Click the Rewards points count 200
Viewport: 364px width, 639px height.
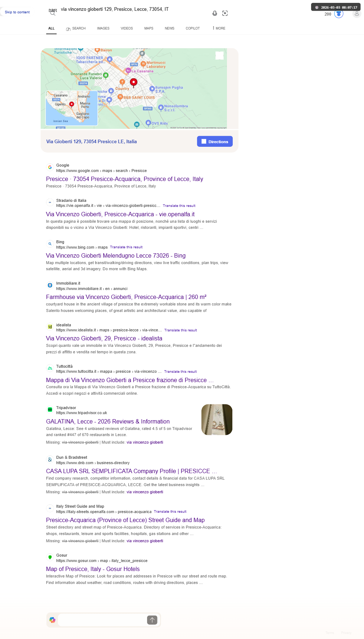click(x=328, y=14)
